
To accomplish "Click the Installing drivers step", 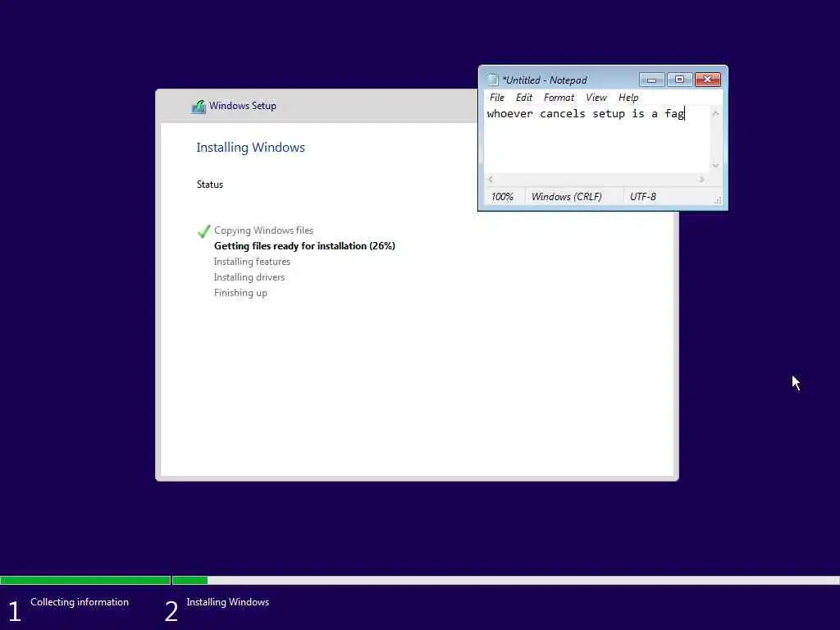I will coord(249,277).
